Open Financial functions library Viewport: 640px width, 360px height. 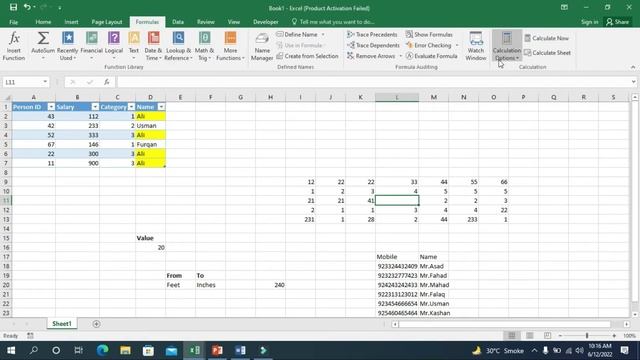(x=91, y=46)
